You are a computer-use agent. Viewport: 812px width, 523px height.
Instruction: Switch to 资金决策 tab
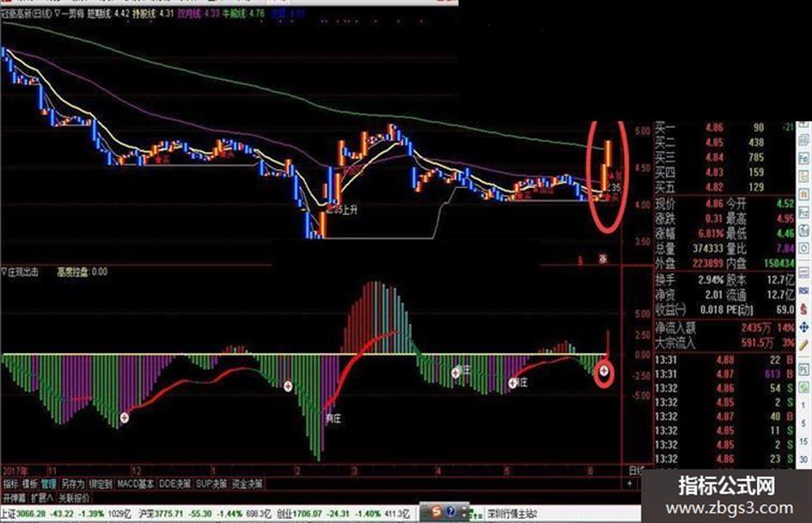(247, 483)
